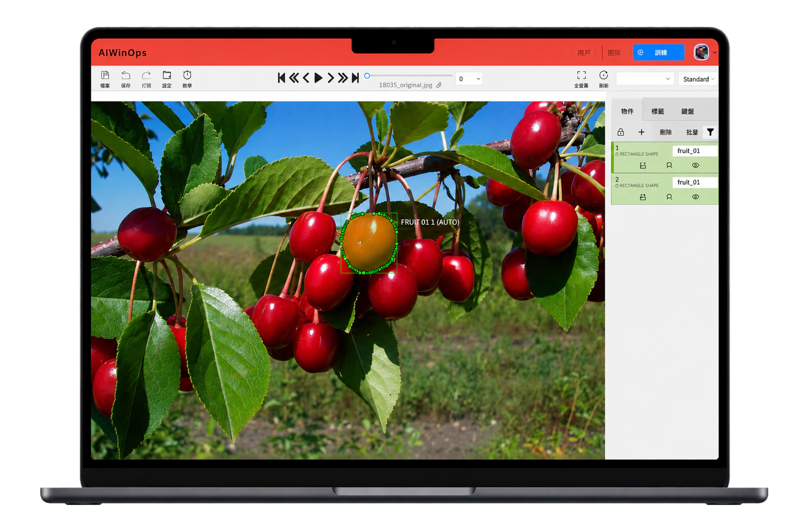Open the 用戶 menu item
This screenshot has height=532, width=809.
coord(584,53)
